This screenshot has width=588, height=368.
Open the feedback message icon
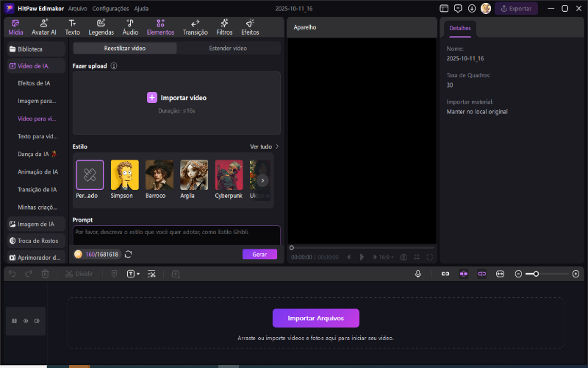click(x=458, y=8)
